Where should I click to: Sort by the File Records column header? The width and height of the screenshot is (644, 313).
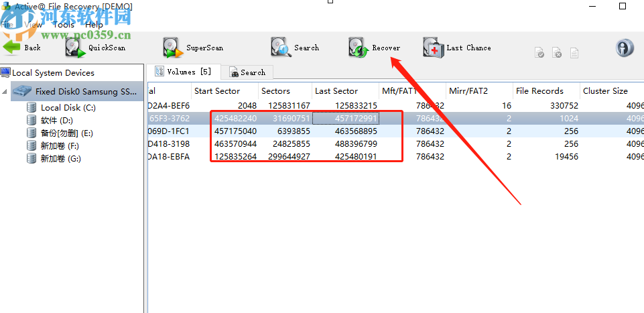click(546, 91)
